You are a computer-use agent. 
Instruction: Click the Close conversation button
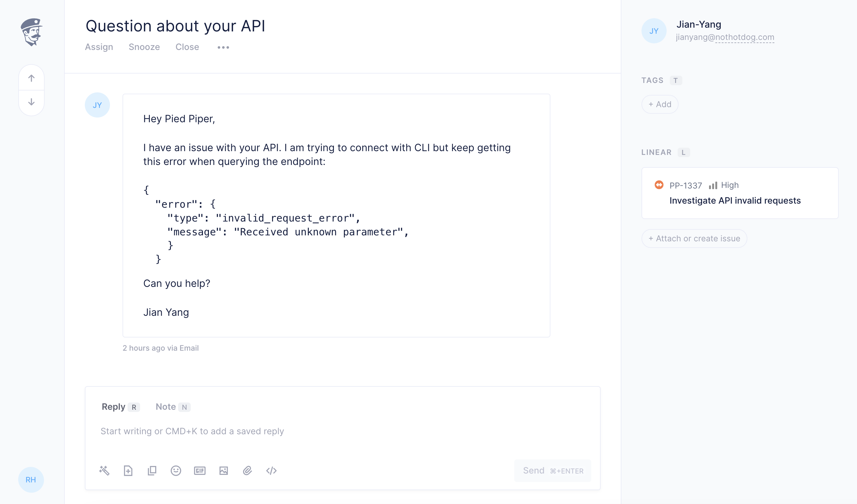point(187,47)
